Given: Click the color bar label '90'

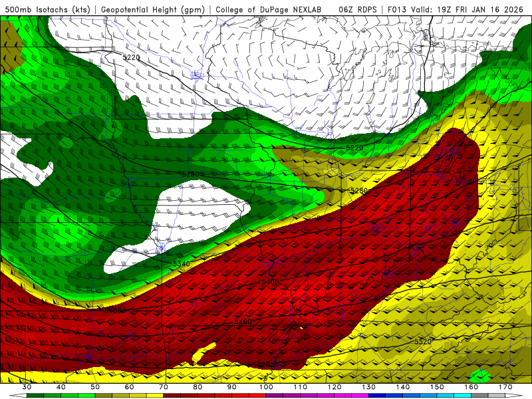Looking at the screenshot, I should pyautogui.click(x=232, y=387).
